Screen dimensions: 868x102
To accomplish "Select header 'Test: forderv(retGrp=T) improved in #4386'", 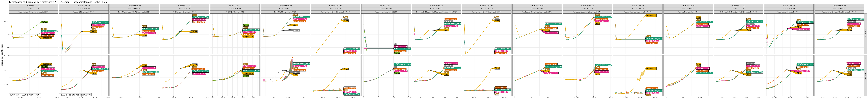I will 487,12.
